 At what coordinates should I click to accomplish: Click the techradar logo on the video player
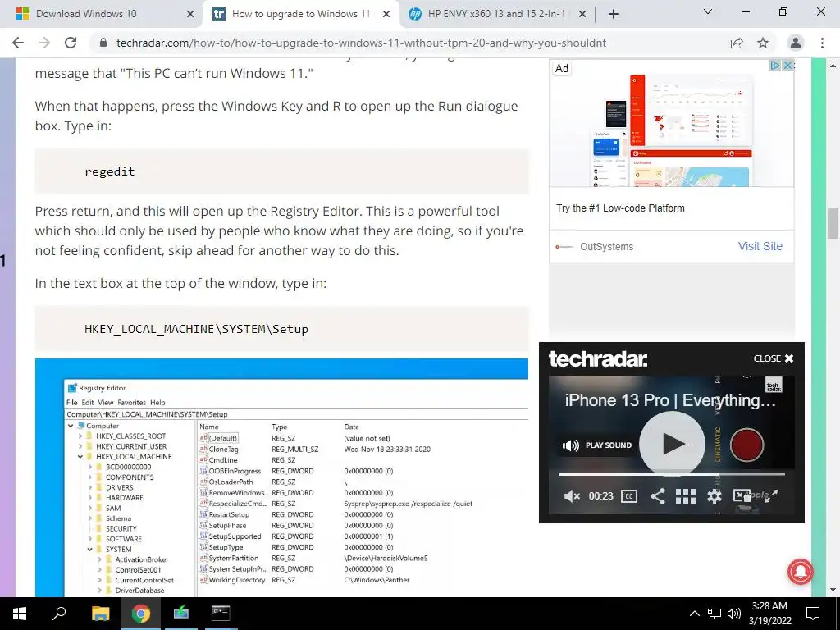pos(598,359)
